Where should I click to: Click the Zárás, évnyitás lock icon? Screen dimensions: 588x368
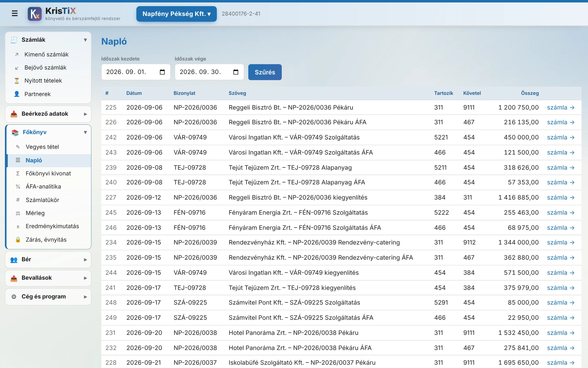(18, 240)
